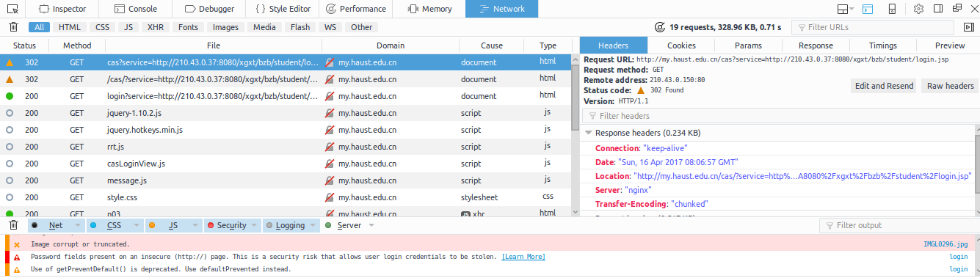Click the Filter output input field
This screenshot has height=278, width=980.
897,225
